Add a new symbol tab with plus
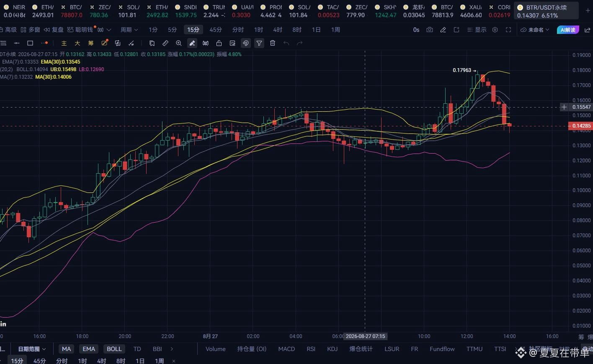Viewport: 593px width, 364px height. point(588,11)
